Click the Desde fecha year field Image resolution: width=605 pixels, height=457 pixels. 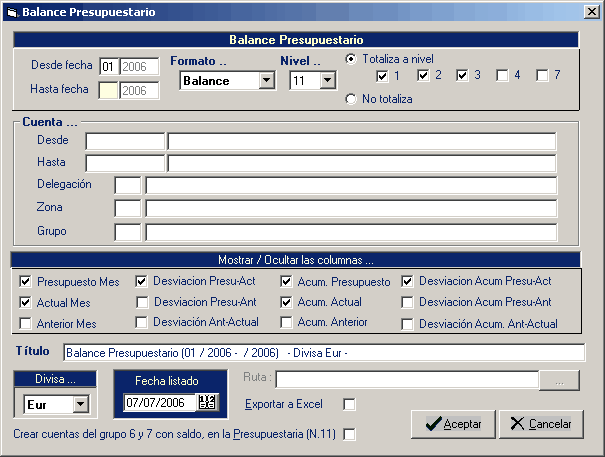[x=139, y=67]
